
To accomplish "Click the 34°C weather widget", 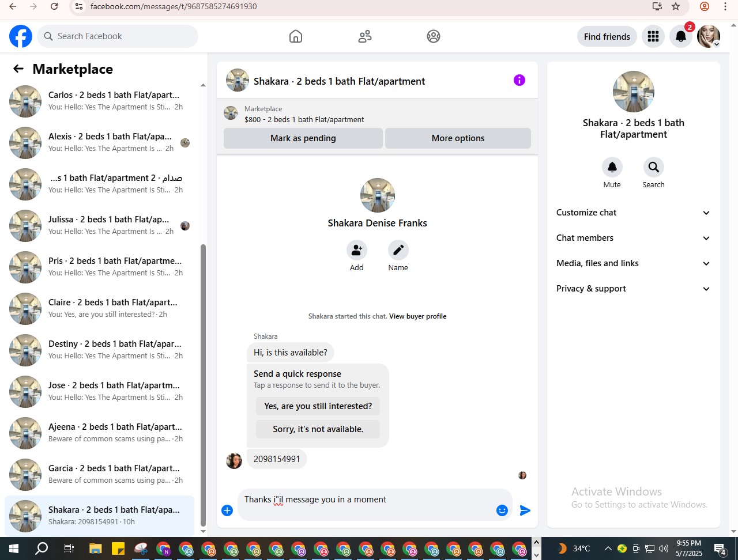I will [x=574, y=548].
